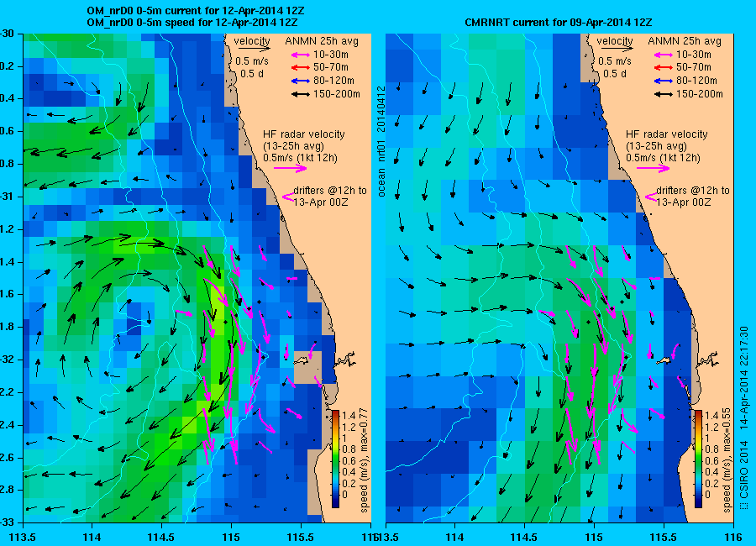This screenshot has height=546, width=756.
Task: Click the right panel speed color bar
Action: [x=698, y=459]
